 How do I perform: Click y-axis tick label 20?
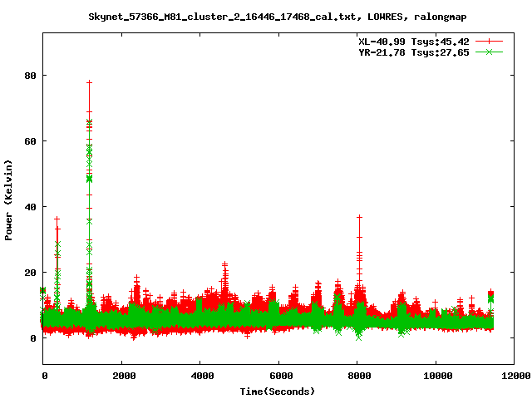[30, 273]
